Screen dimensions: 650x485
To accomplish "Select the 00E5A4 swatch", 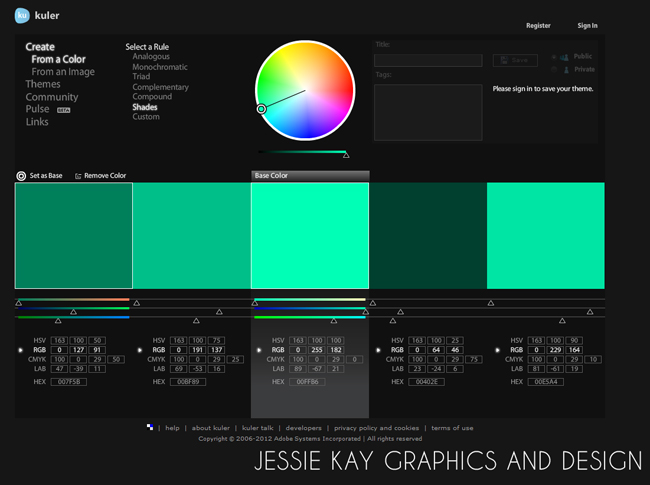I will 546,235.
